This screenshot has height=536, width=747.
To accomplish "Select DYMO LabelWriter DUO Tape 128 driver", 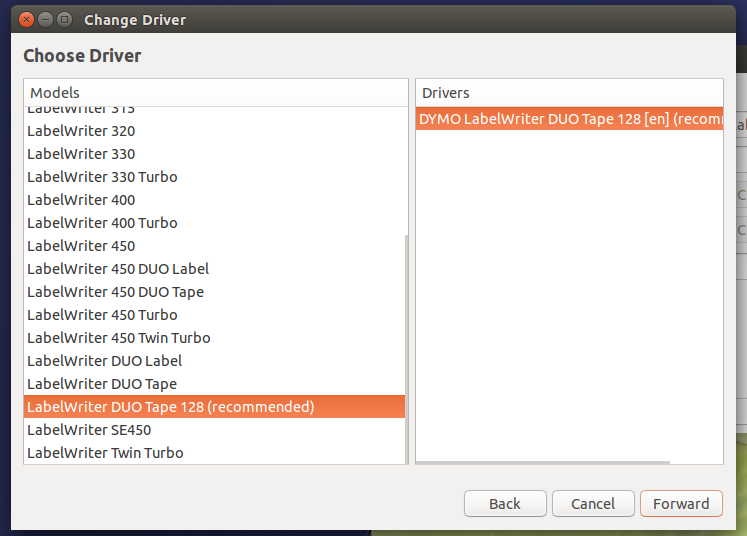I will point(569,119).
